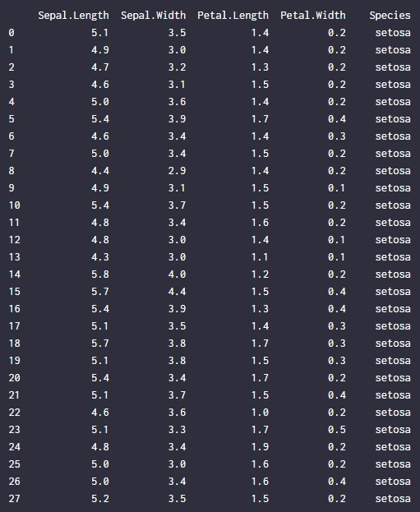The image size is (420, 512).
Task: Click Petal.Length value 1.1 in row 13
Action: (x=260, y=257)
